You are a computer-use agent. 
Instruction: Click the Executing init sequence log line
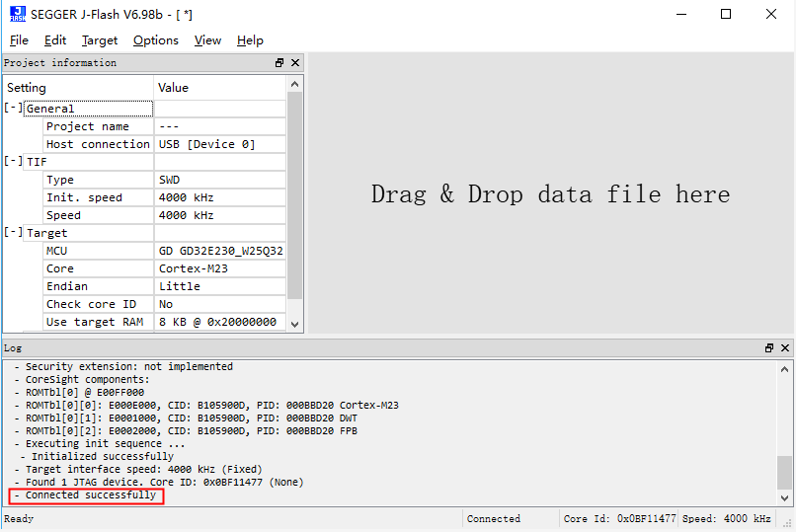(100, 444)
